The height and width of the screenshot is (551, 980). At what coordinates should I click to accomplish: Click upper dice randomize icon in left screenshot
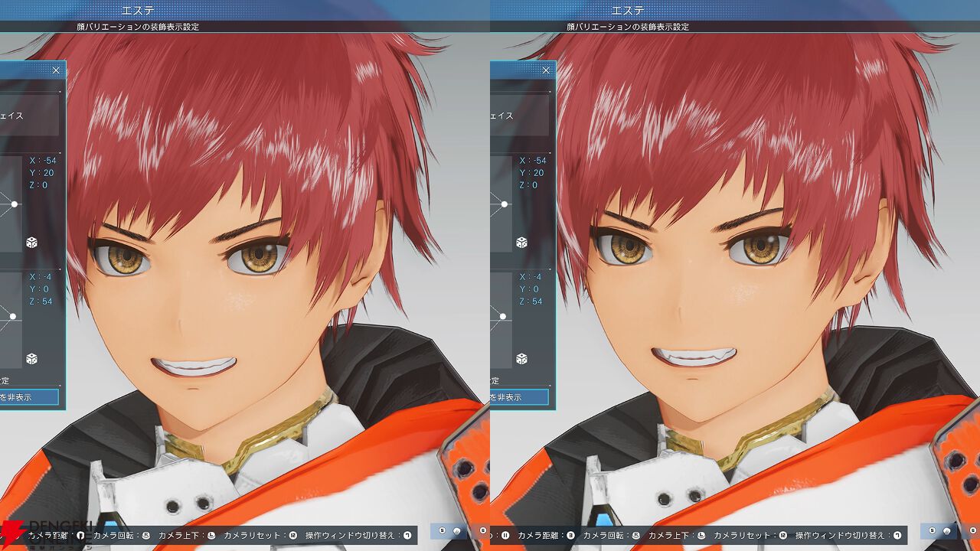31,243
